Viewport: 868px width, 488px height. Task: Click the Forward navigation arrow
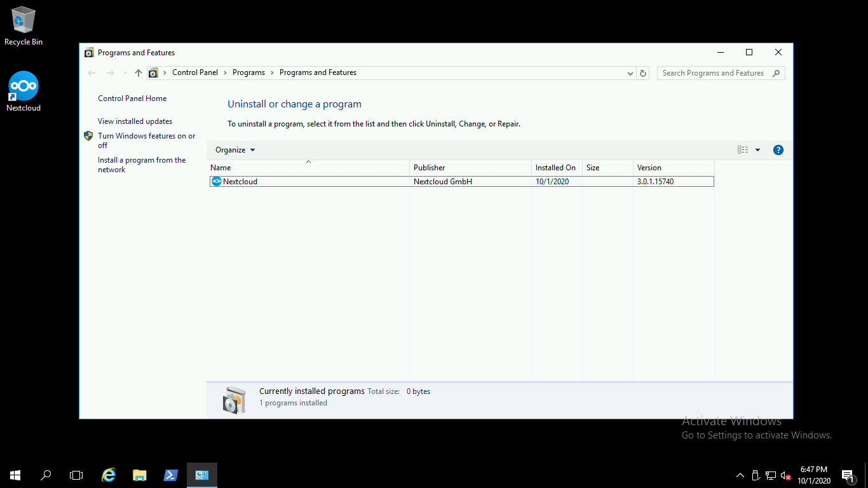110,73
